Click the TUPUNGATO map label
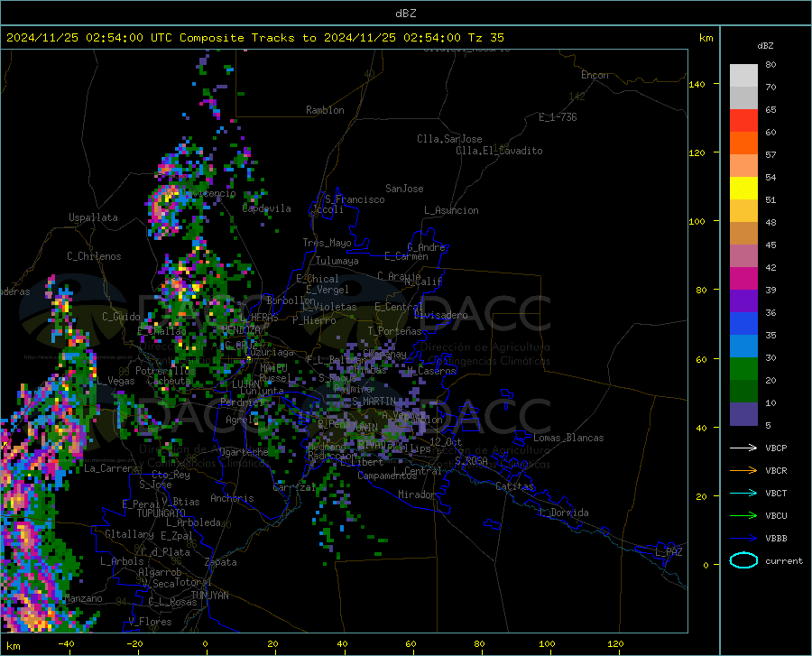 click(161, 513)
